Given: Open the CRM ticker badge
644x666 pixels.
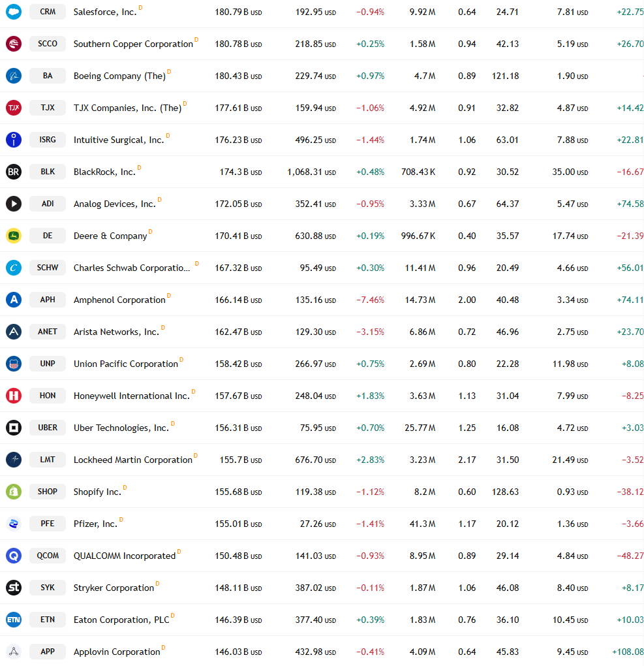Looking at the screenshot, I should pos(48,12).
